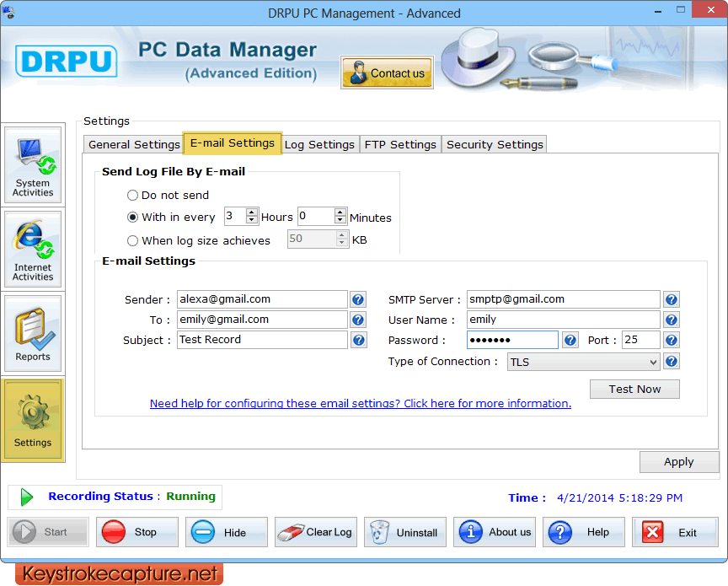This screenshot has height=586, width=728.
Task: Exit the application
Action: coord(675,532)
